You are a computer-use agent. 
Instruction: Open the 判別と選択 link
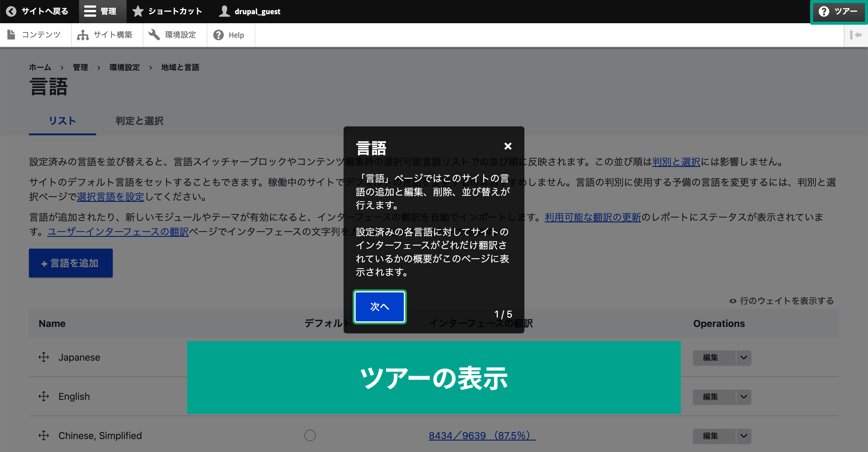pyautogui.click(x=676, y=162)
